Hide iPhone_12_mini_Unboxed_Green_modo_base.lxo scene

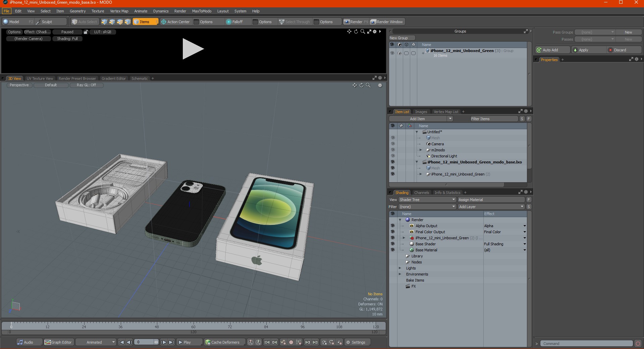click(392, 162)
